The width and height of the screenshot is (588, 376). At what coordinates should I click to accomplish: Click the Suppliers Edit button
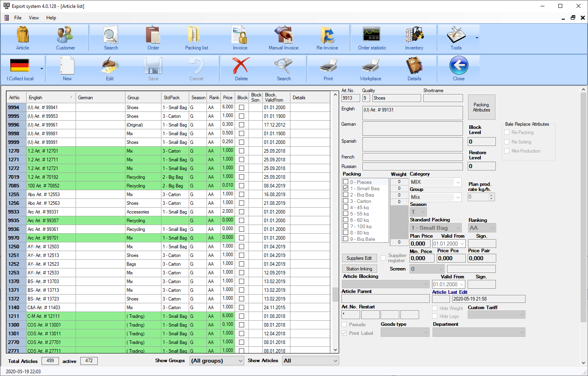tap(359, 258)
